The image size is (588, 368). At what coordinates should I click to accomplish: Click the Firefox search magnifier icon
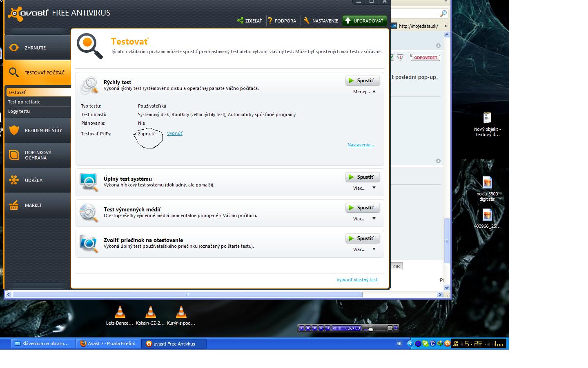pyautogui.click(x=443, y=13)
